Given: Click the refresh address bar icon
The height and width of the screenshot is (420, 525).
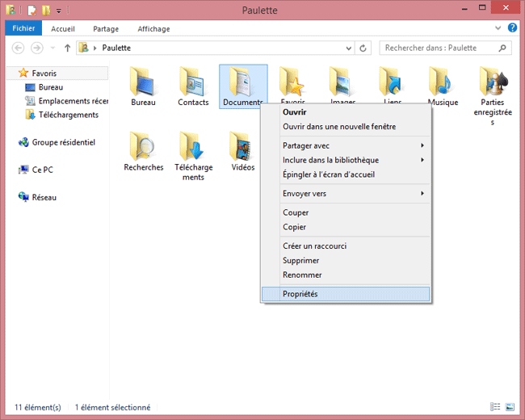Looking at the screenshot, I should [x=363, y=48].
